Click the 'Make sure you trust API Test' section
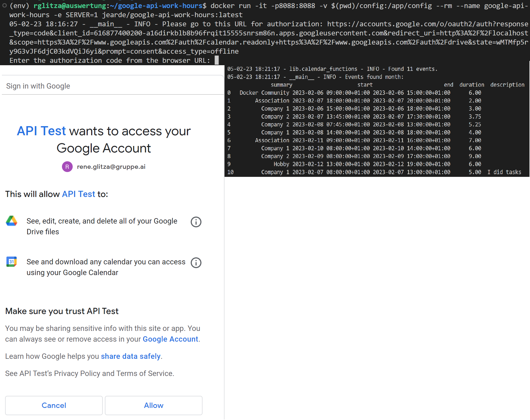Screen dimensions: 530x420 coord(61,310)
